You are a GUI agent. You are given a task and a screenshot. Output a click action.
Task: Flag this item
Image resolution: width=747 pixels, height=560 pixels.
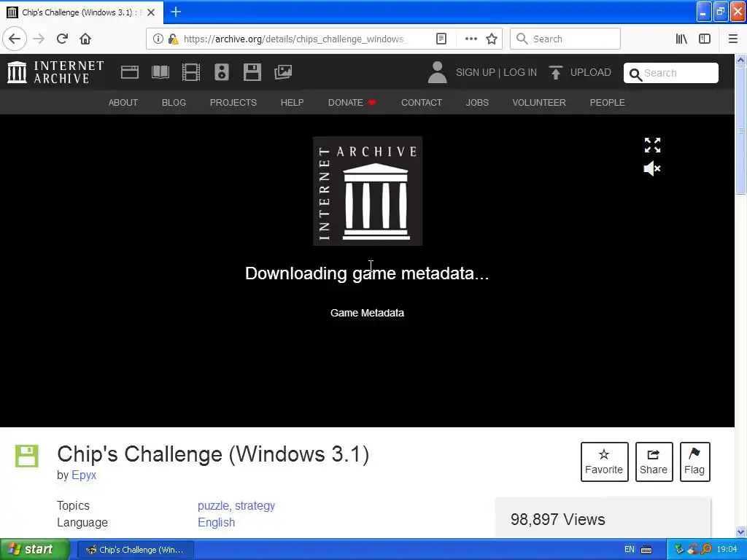pyautogui.click(x=694, y=462)
